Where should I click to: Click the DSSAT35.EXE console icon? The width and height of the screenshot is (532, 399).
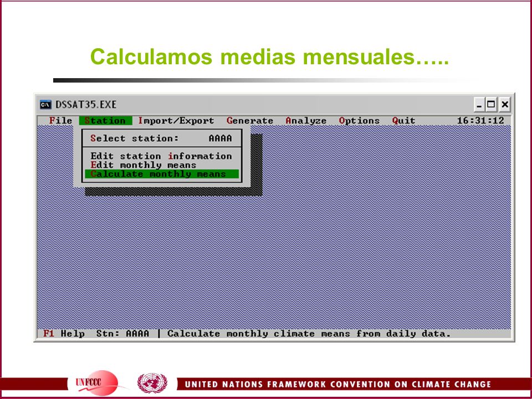45,105
